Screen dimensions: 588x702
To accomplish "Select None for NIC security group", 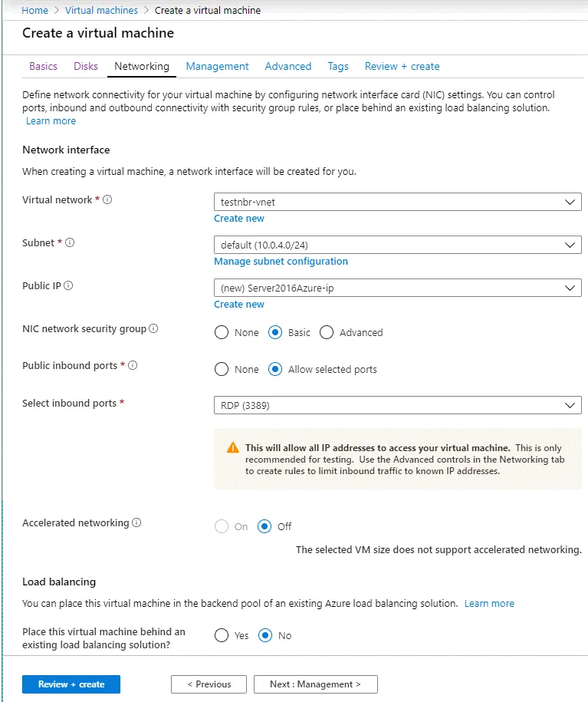I will pyautogui.click(x=222, y=333).
